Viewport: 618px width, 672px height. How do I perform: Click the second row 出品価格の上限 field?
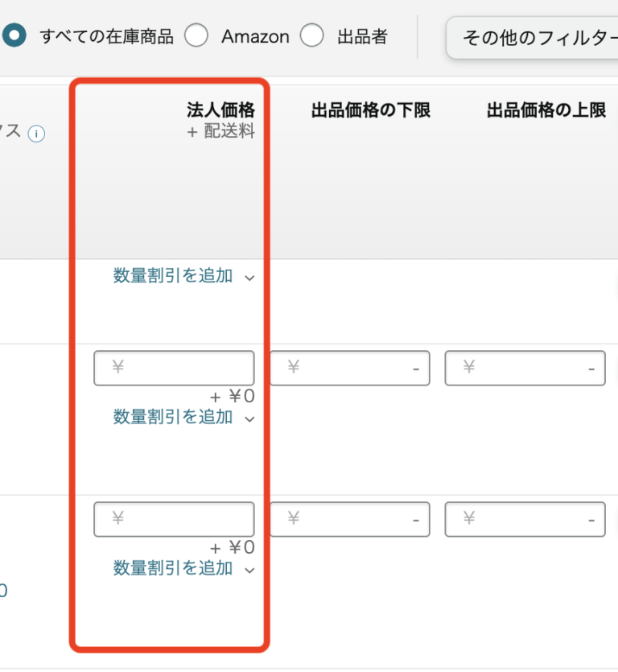[x=525, y=368]
